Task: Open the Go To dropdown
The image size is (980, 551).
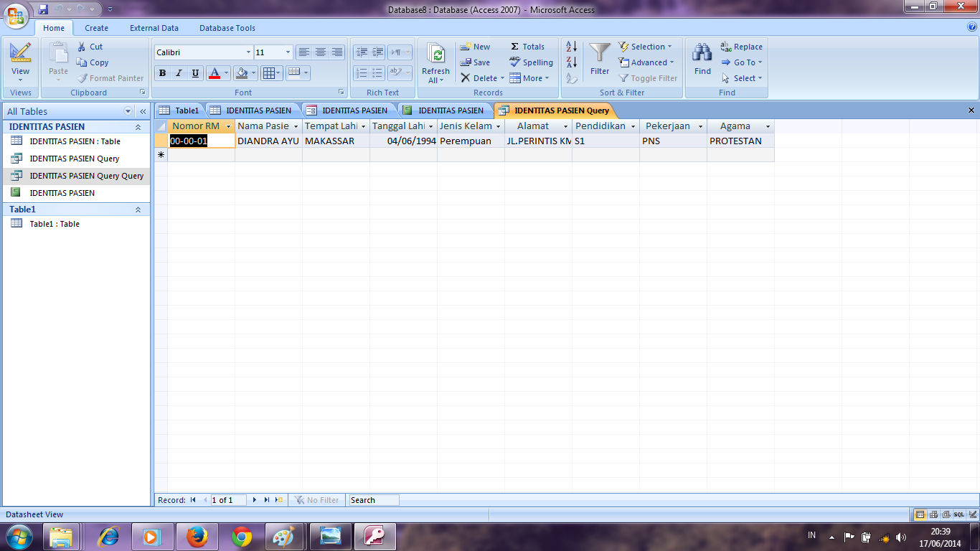Action: pyautogui.click(x=742, y=62)
